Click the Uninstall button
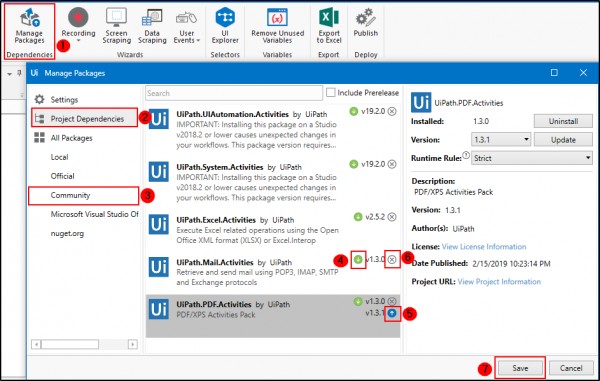Screen dimensions: 600x381 [x=563, y=121]
